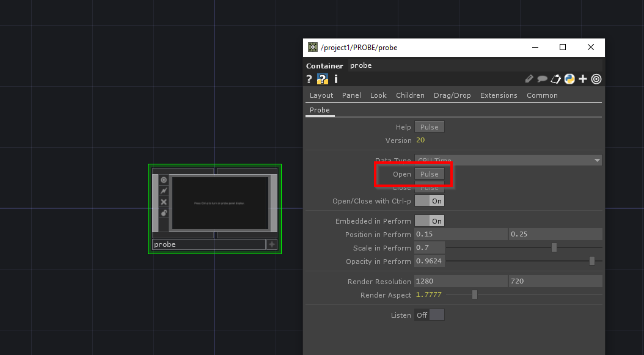Click the Opacity in Perform slider handle
The height and width of the screenshot is (355, 644).
coord(592,261)
